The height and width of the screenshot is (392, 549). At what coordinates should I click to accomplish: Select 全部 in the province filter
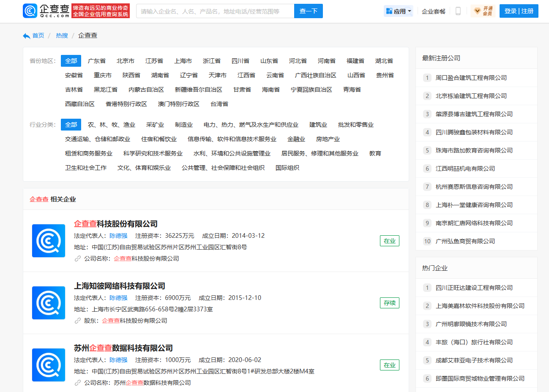71,61
